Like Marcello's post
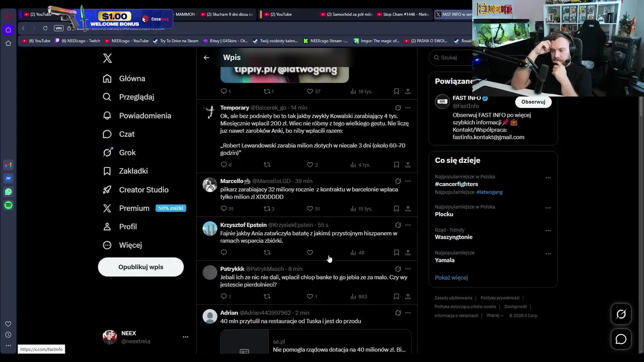644x362 pixels. (310, 209)
